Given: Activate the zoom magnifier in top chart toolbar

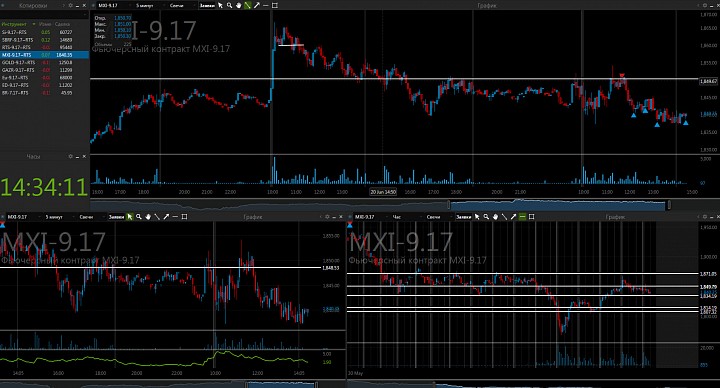Looking at the screenshot, I should pos(229,6).
